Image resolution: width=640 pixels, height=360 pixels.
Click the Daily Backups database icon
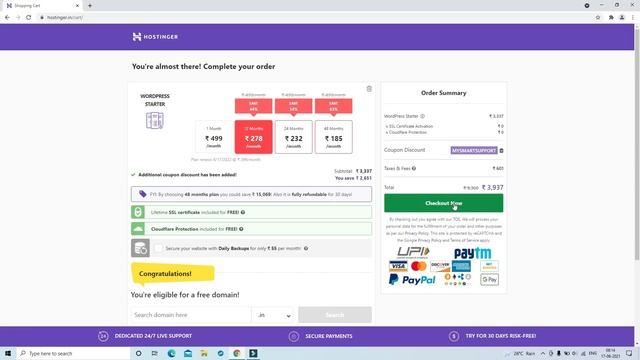coord(140,248)
